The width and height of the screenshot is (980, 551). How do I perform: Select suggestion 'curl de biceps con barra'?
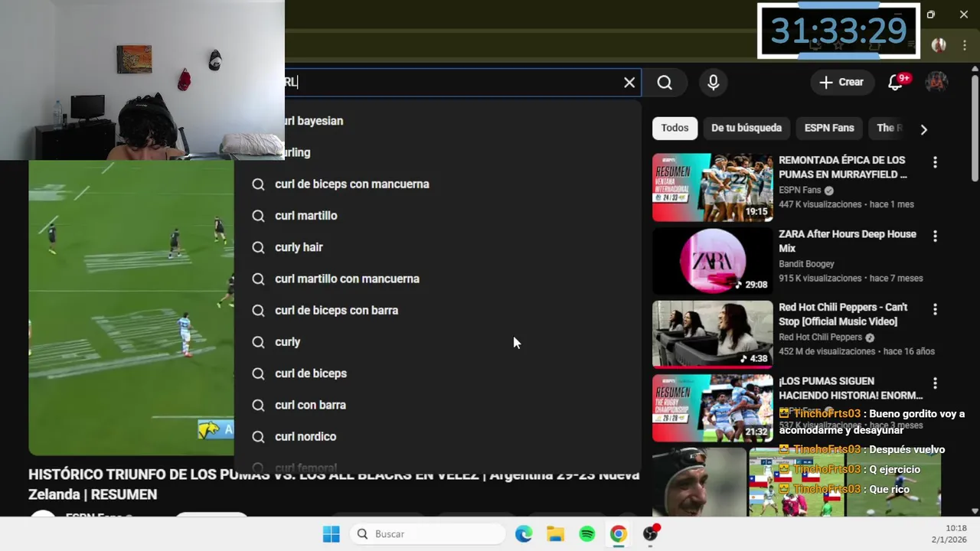[x=436, y=311]
